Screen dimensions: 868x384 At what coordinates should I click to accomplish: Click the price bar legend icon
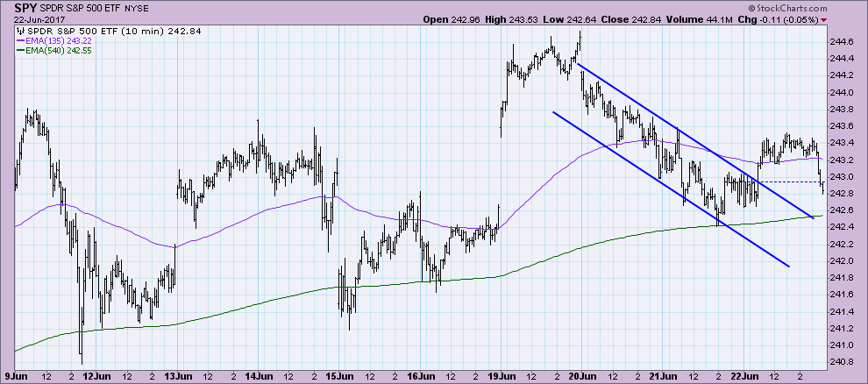pyautogui.click(x=20, y=31)
